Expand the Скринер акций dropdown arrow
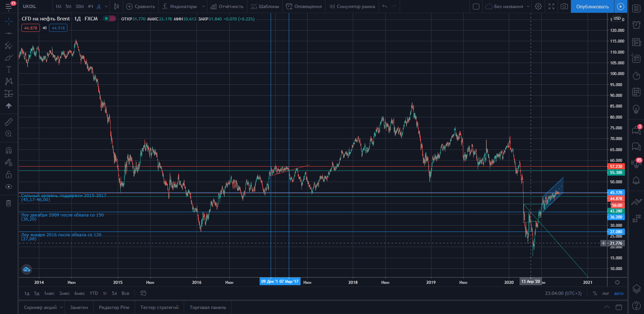Viewport: 644px width, 314px height. coord(61,307)
